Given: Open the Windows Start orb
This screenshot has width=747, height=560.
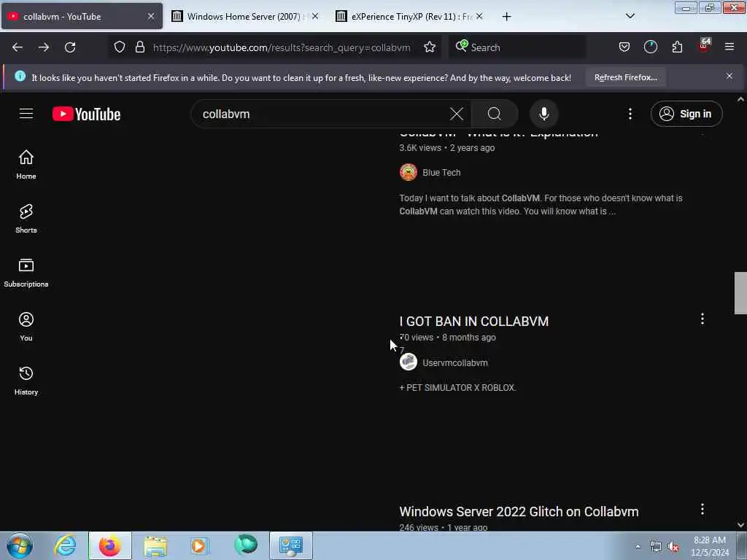Looking at the screenshot, I should [20, 545].
